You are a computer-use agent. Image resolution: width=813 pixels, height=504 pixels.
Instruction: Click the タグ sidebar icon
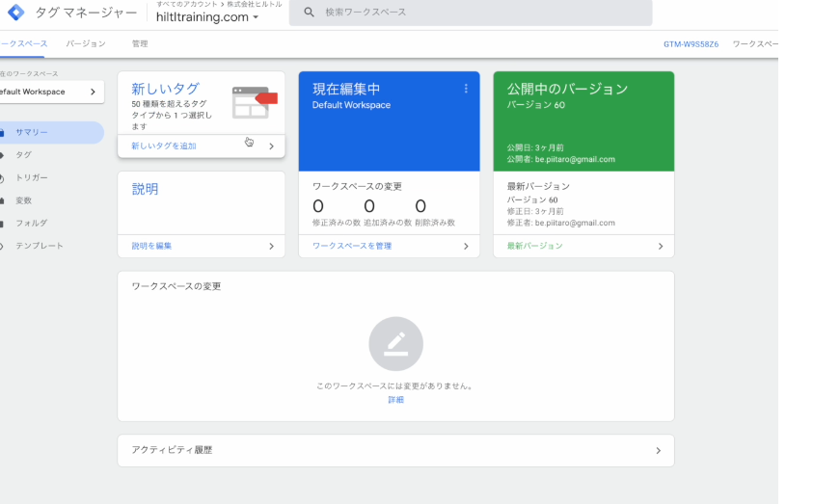[x=2, y=155]
